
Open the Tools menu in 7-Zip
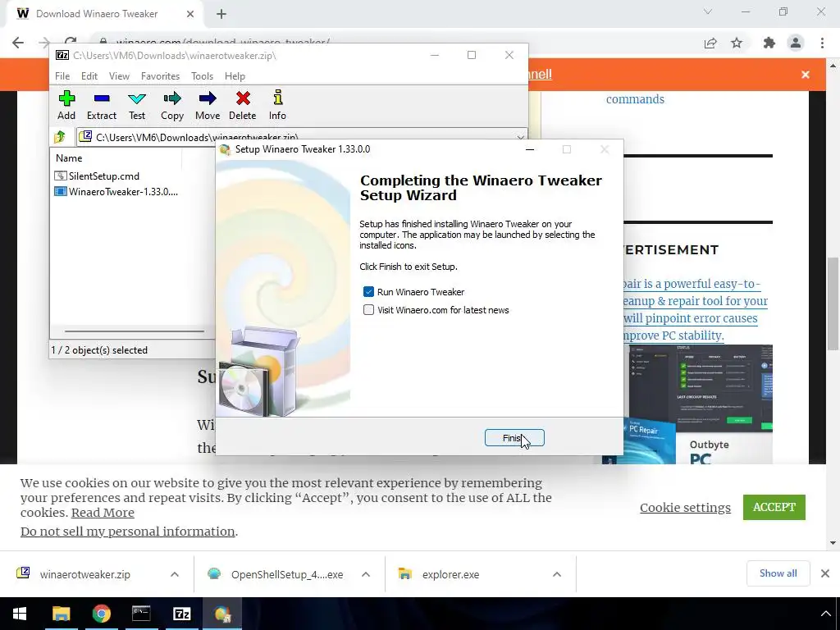(202, 76)
